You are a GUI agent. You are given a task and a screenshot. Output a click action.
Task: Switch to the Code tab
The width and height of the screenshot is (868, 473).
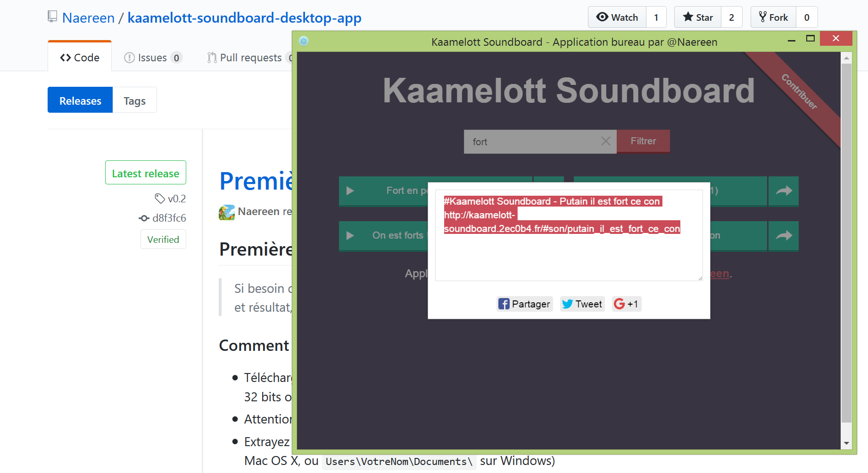click(80, 57)
